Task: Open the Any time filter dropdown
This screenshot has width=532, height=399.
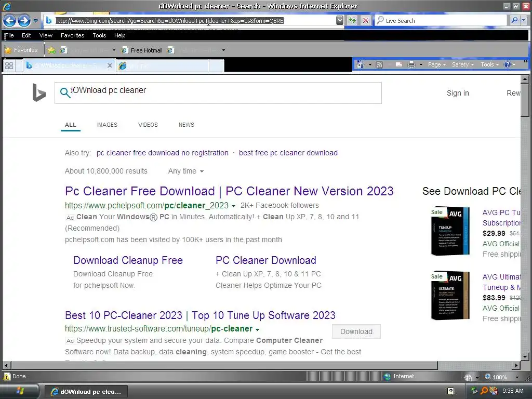Action: pos(186,171)
